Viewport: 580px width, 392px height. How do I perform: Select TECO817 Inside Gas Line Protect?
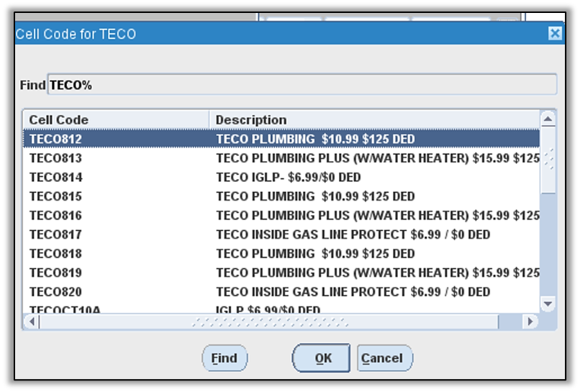[x=55, y=234]
